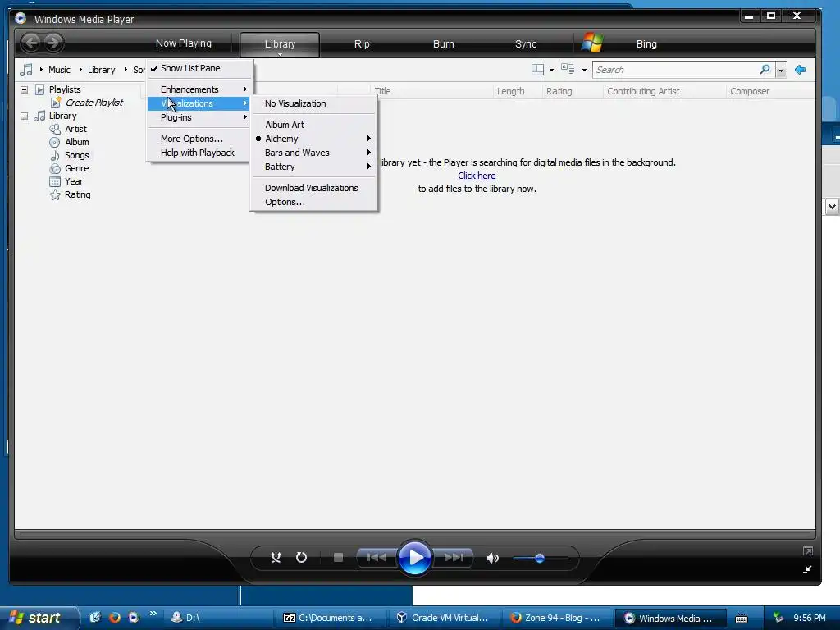Image resolution: width=840 pixels, height=630 pixels.
Task: Click the search magnifier icon
Action: click(x=765, y=70)
